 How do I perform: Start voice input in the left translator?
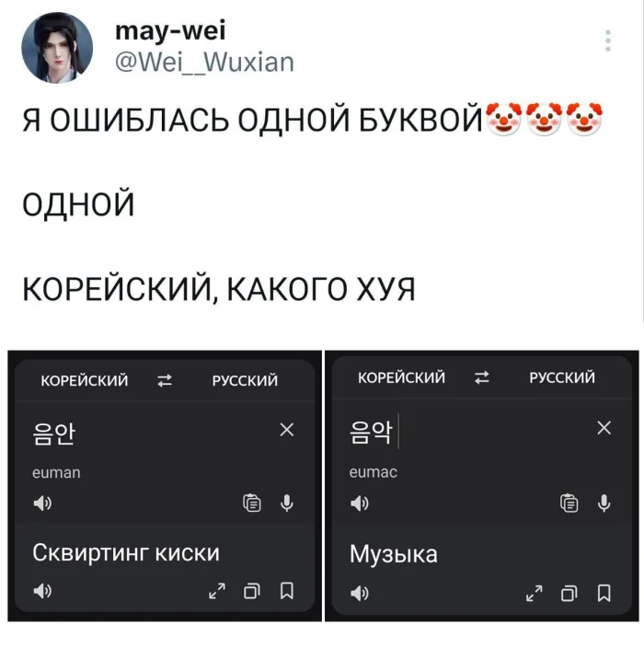click(287, 503)
